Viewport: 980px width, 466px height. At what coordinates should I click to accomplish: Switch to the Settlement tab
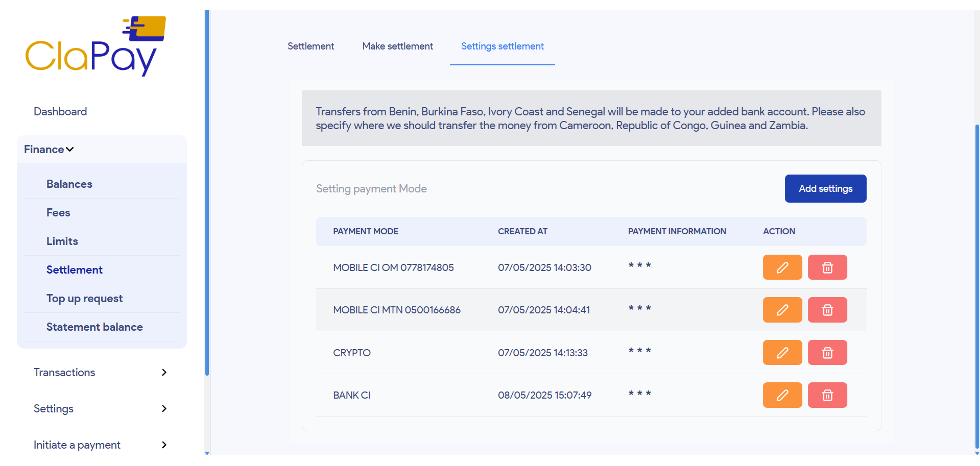pos(310,46)
